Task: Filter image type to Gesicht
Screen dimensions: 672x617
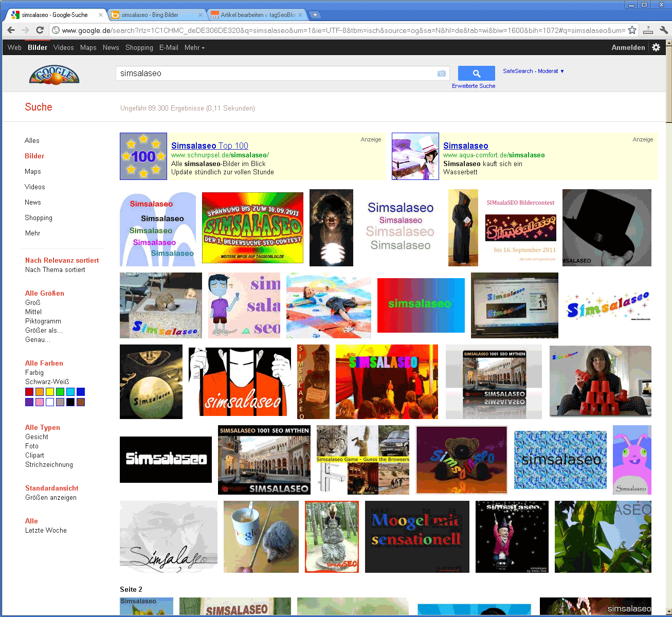Action: tap(37, 437)
